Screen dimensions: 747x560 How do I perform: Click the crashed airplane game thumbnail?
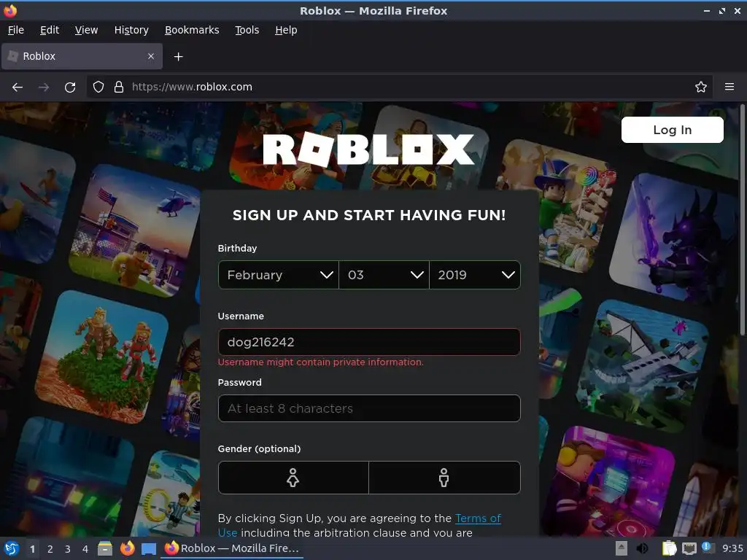(x=642, y=366)
